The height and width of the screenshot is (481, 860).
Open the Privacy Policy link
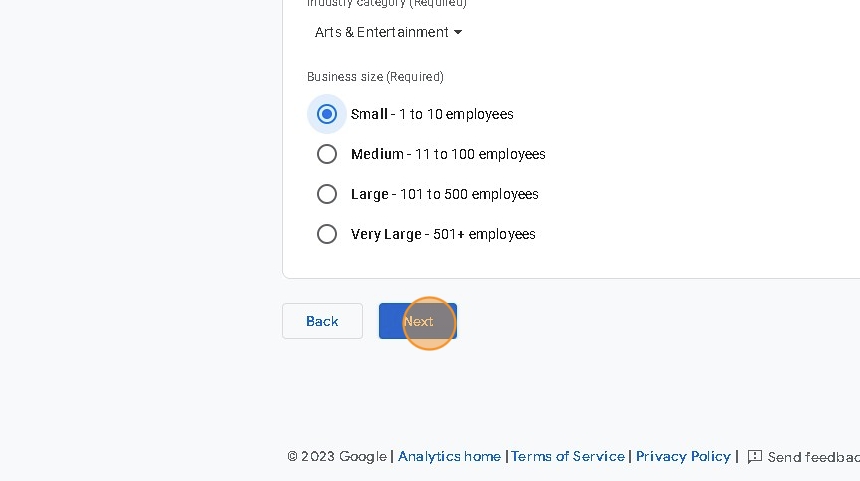coord(683,456)
